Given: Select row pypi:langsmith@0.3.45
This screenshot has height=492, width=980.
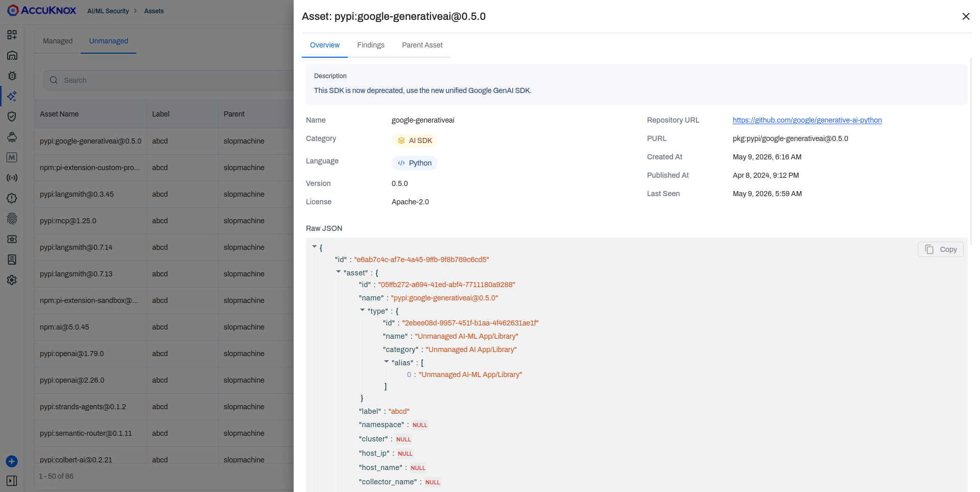Looking at the screenshot, I should (164, 194).
